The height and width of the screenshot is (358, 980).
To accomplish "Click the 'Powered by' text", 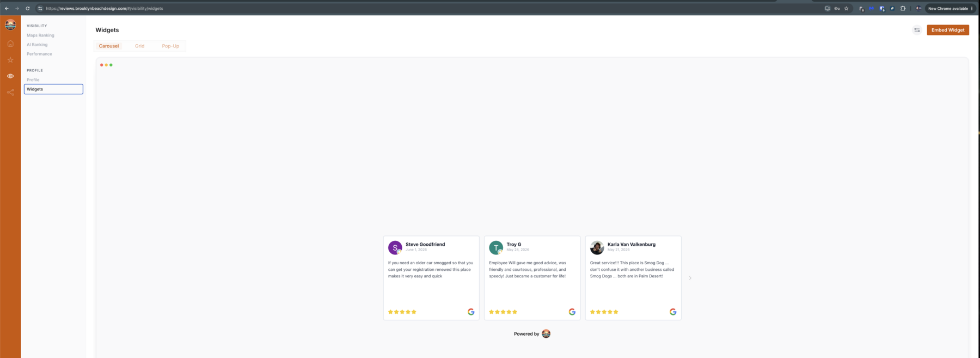I will (x=526, y=333).
